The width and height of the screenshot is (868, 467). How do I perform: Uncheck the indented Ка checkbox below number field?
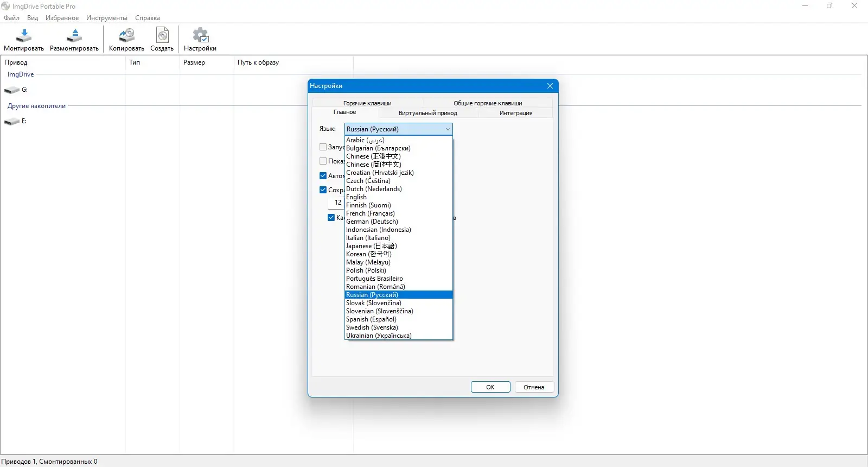pos(331,218)
